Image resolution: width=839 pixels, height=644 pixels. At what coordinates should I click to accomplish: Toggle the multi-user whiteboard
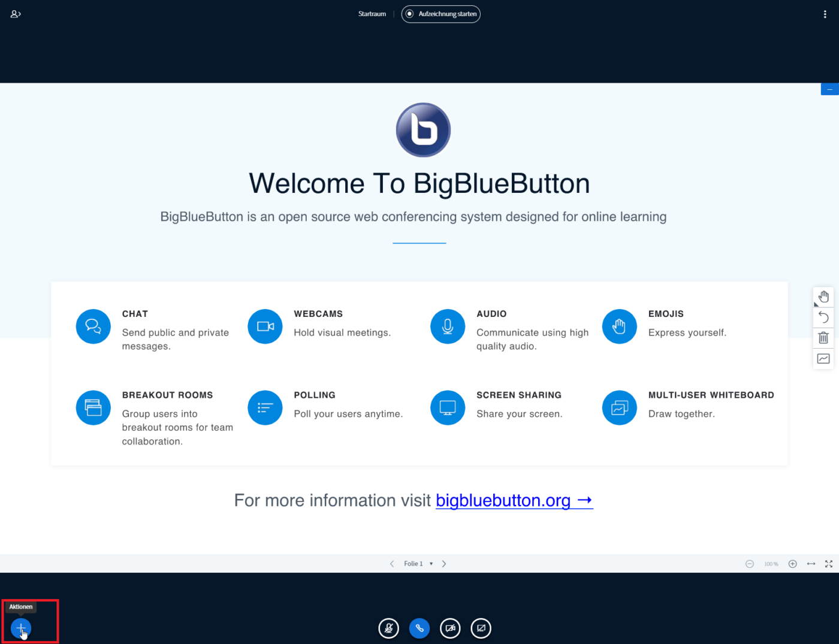(x=823, y=358)
